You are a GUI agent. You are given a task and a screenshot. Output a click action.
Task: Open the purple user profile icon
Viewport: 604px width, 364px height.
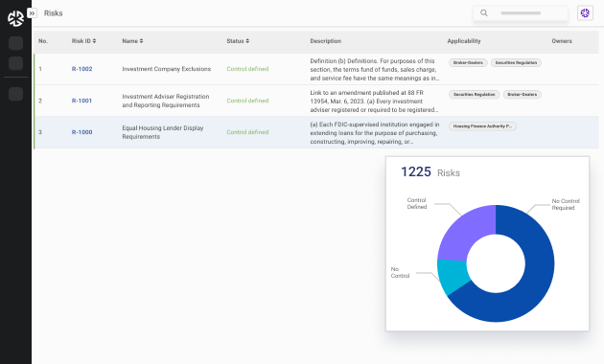click(x=585, y=13)
